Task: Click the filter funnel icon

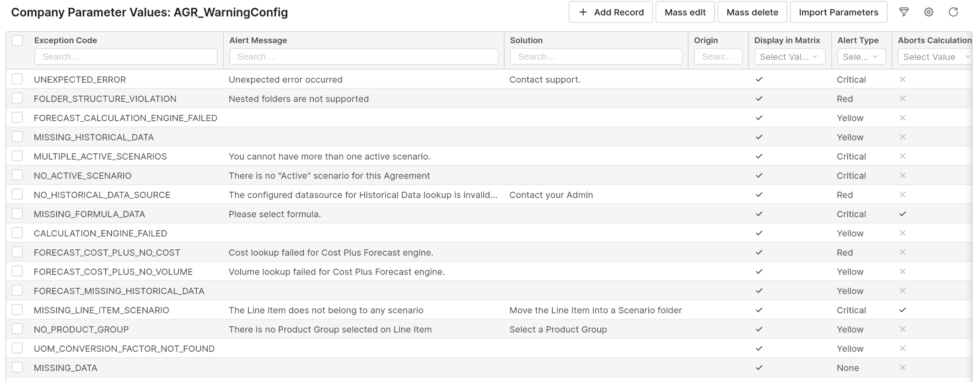Action: pyautogui.click(x=904, y=12)
